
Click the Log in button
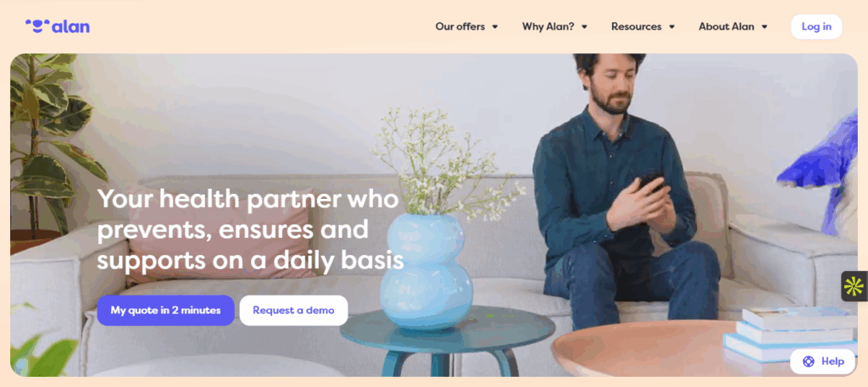point(816,26)
